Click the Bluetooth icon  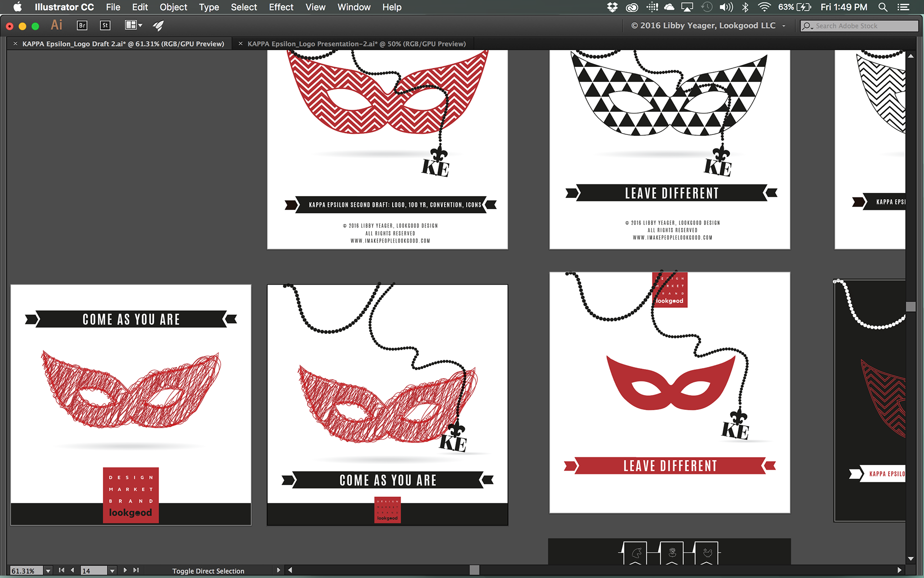(x=745, y=7)
